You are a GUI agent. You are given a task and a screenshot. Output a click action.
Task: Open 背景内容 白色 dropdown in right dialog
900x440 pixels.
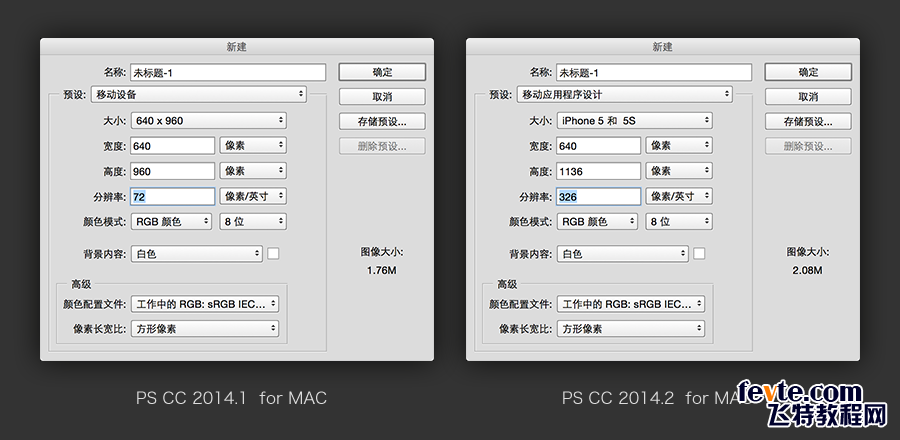click(x=623, y=254)
